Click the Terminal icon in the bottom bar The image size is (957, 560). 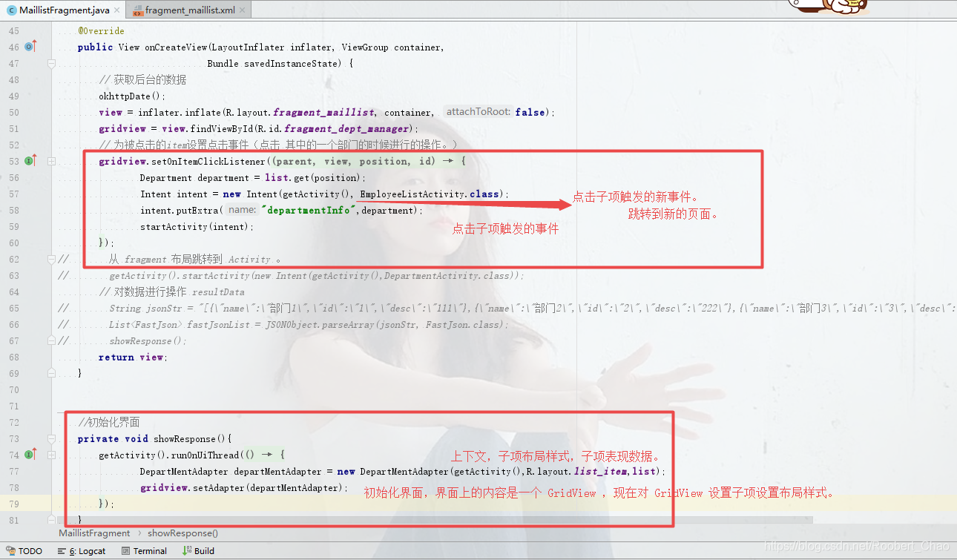[x=125, y=551]
